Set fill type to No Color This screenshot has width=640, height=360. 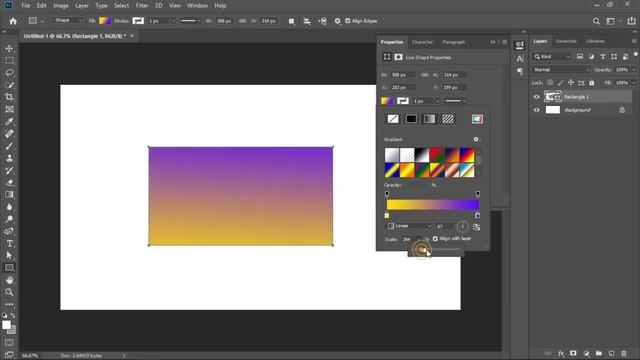tap(393, 119)
